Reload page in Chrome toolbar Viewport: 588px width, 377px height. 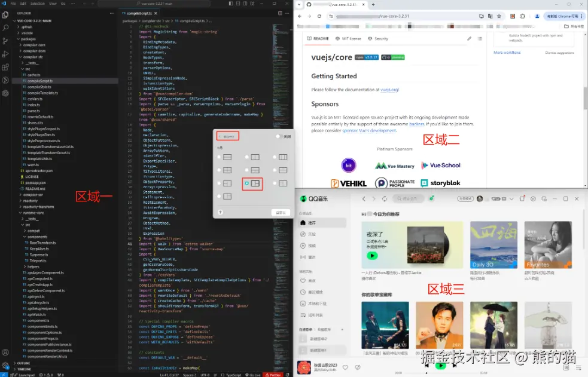click(319, 16)
